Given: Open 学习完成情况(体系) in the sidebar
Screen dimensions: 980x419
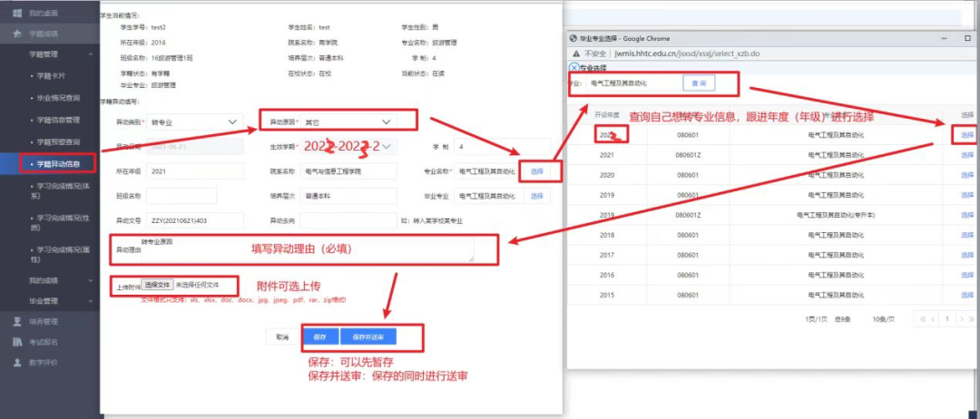Looking at the screenshot, I should [60, 190].
